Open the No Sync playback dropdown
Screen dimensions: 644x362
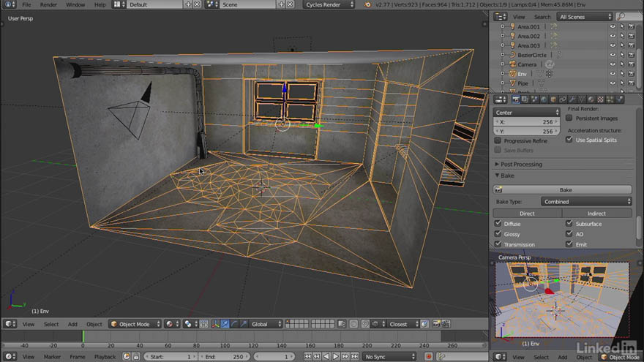tap(389, 356)
